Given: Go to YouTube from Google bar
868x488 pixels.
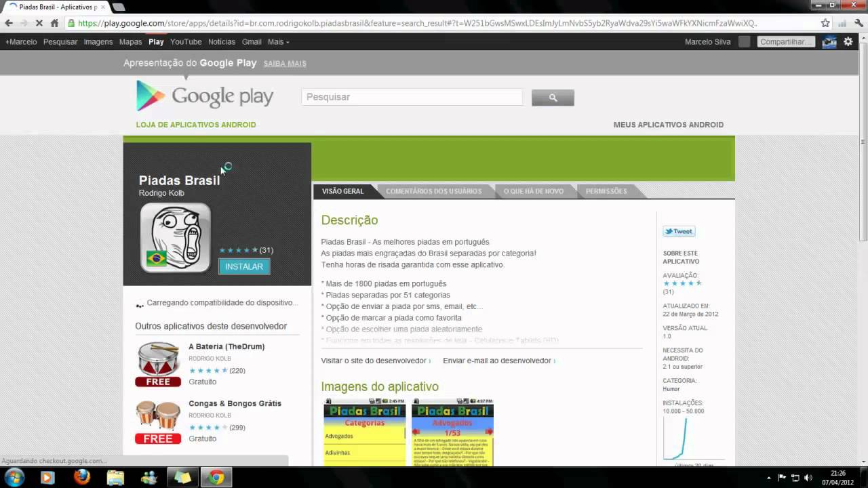Looking at the screenshot, I should (x=186, y=41).
